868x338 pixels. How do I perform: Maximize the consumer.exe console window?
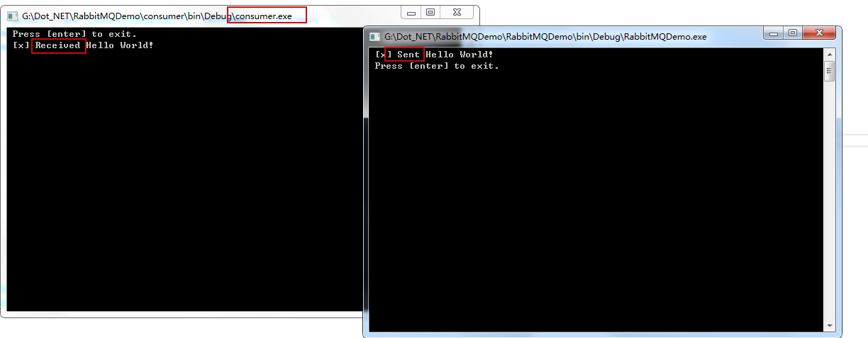click(430, 12)
